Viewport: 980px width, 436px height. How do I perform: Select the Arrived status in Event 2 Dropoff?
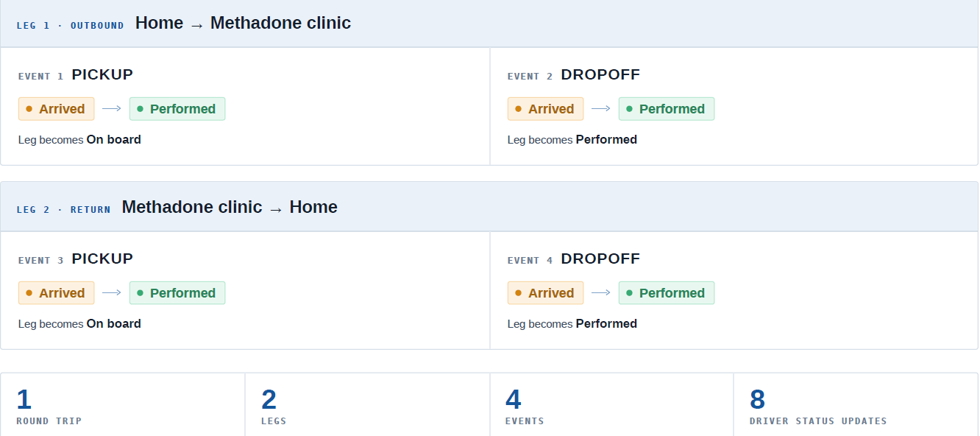pos(545,109)
